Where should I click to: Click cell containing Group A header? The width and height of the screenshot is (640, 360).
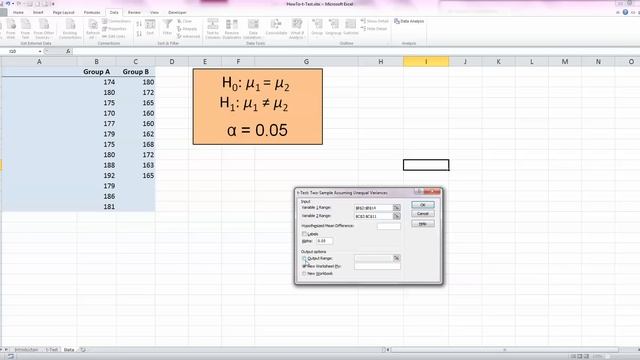point(96,71)
